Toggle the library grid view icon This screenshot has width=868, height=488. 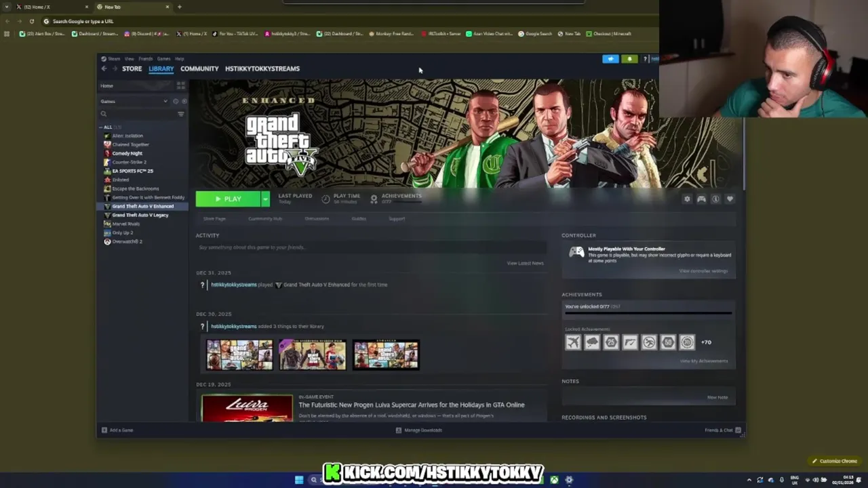[180, 85]
